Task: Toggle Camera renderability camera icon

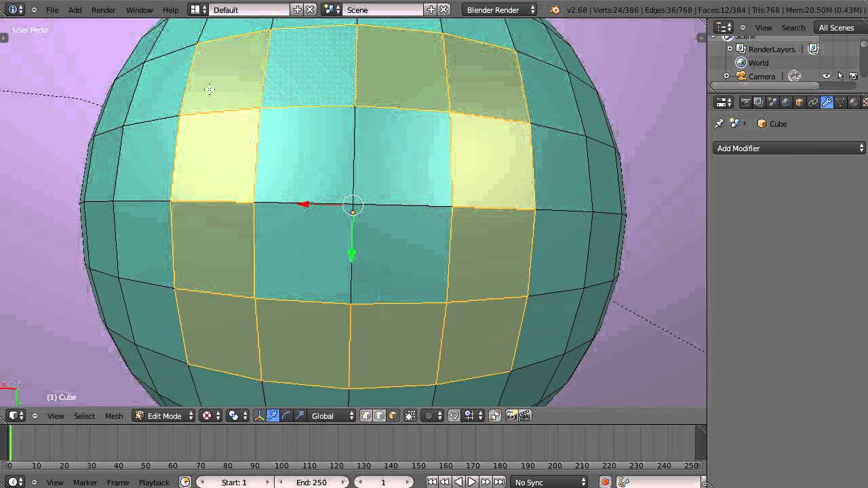Action: click(854, 76)
